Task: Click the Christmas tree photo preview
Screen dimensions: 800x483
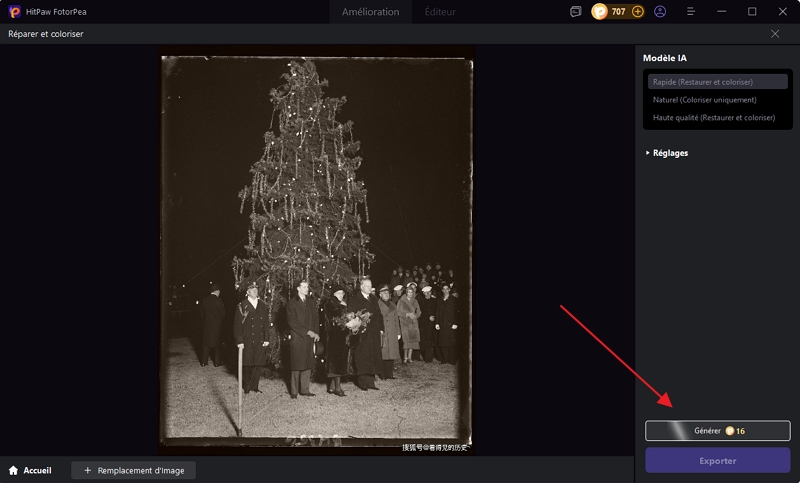Action: point(317,250)
